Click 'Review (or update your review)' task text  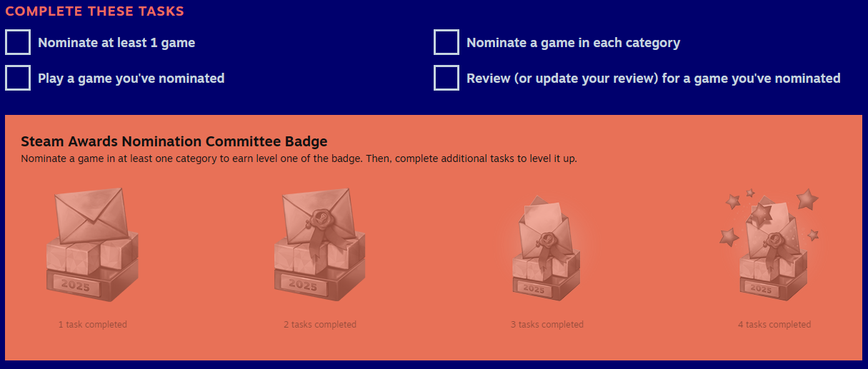(653, 79)
